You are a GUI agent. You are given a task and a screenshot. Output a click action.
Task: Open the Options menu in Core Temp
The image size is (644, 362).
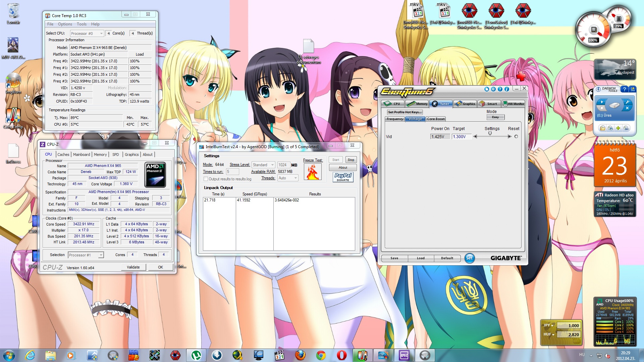(x=65, y=24)
